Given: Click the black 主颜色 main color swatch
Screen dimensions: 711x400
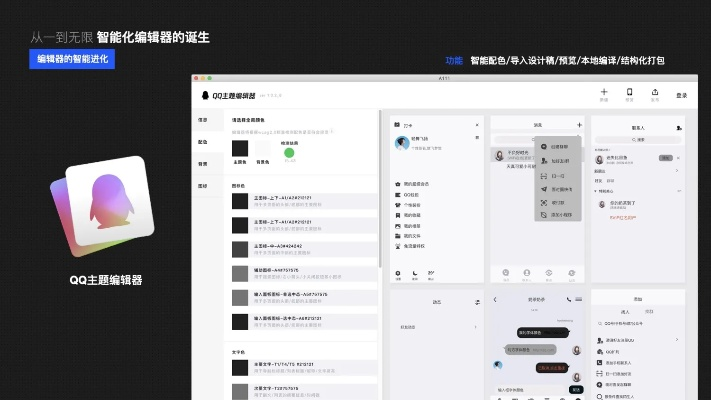Looking at the screenshot, I should (240, 149).
